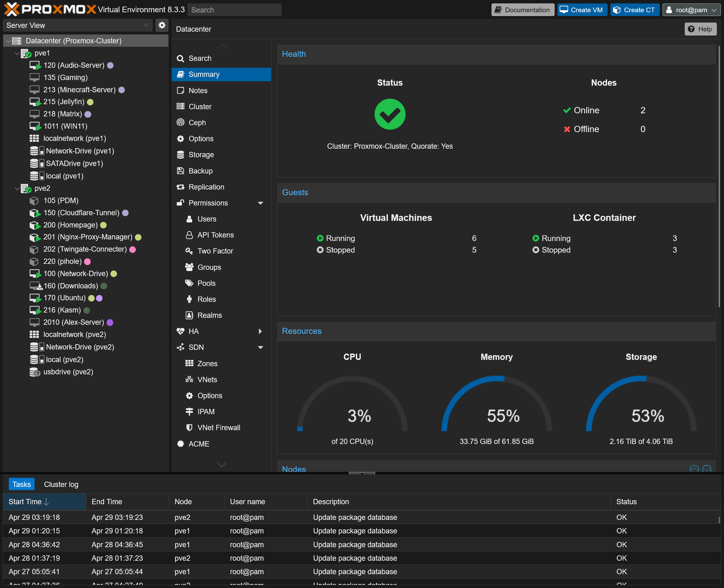724x588 pixels.
Task: Click the VNet Firewall shield icon
Action: point(189,427)
